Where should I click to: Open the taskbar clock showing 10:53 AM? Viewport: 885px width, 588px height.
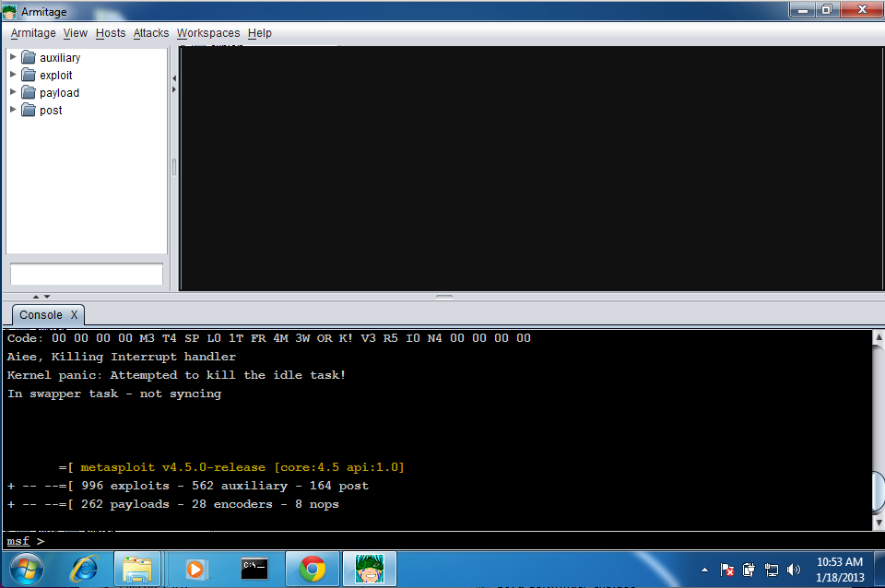[840, 570]
